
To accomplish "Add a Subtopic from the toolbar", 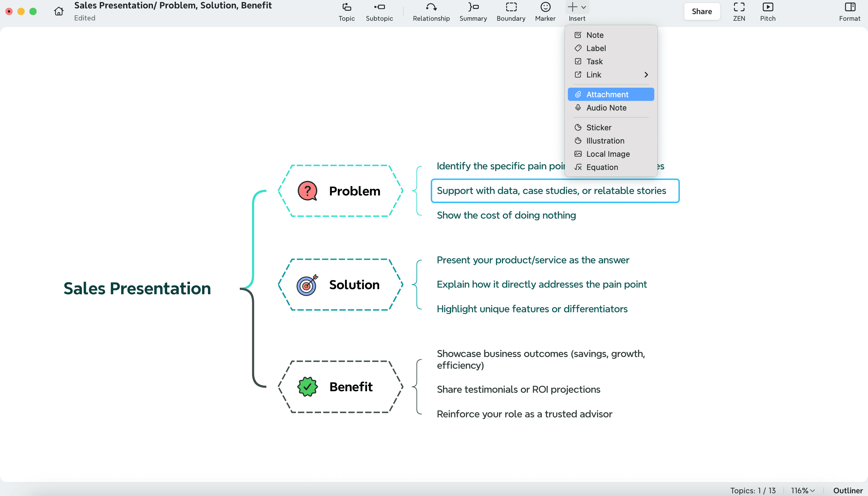I will (x=379, y=12).
